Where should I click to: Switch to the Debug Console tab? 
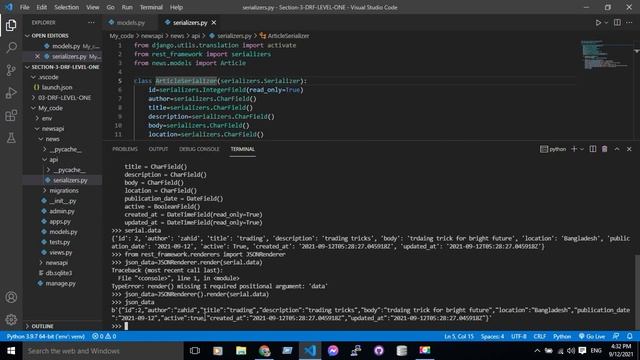tap(199, 149)
